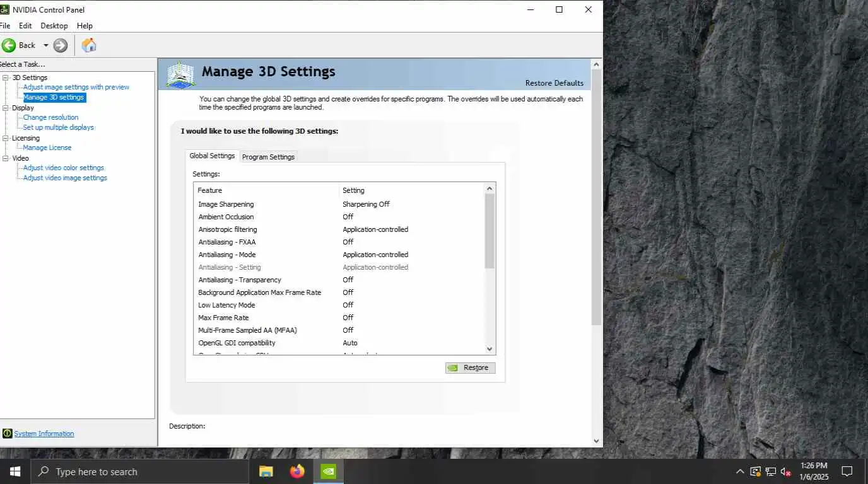Select the Multi-Frame Sampled AA (MFAA) row
The image size is (868, 484).
click(339, 330)
